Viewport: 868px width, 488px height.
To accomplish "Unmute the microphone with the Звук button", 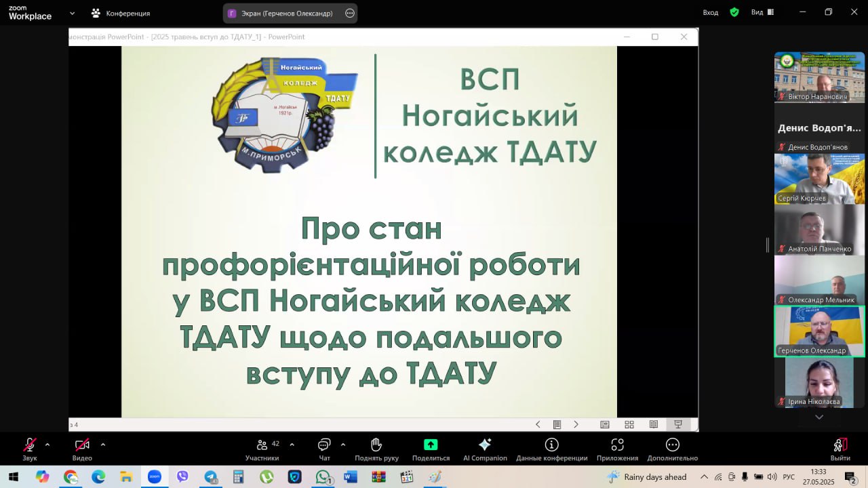I will tap(30, 449).
